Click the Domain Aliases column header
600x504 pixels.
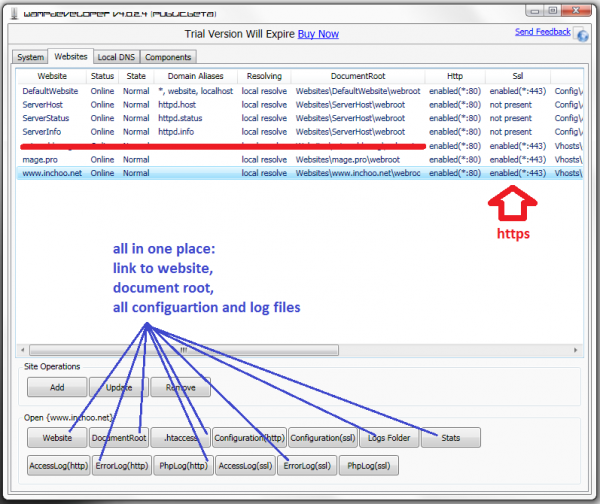(196, 76)
